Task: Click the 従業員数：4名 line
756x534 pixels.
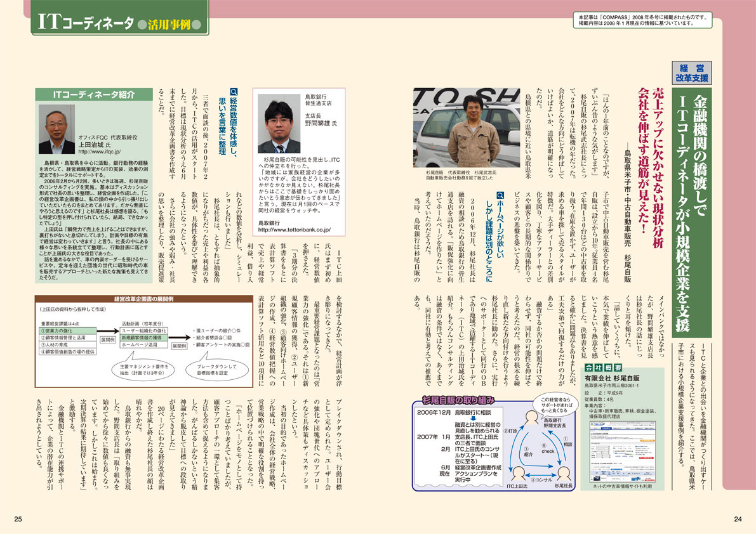Action: 599,399
